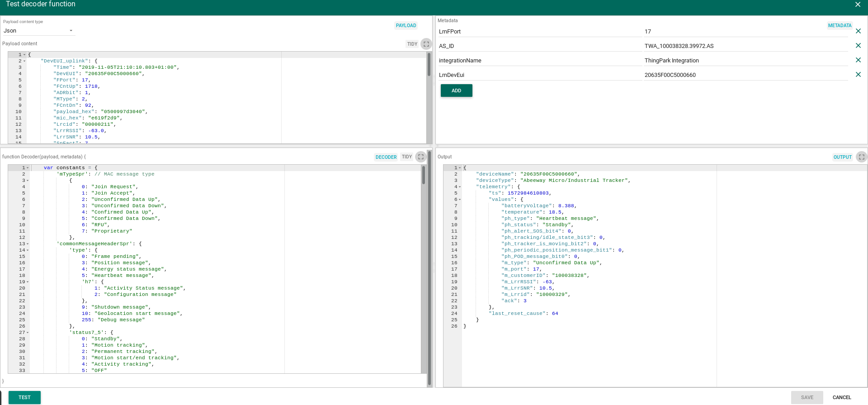Tidy the payload content JSON

tap(412, 44)
